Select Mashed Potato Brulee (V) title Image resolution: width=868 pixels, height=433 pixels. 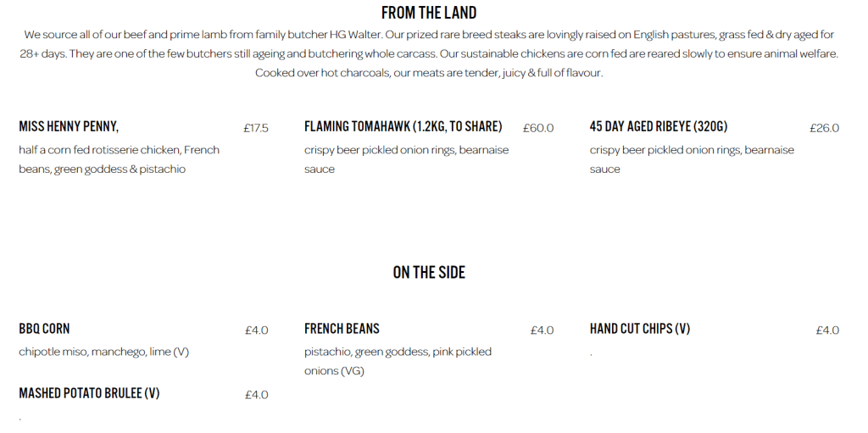(x=89, y=393)
